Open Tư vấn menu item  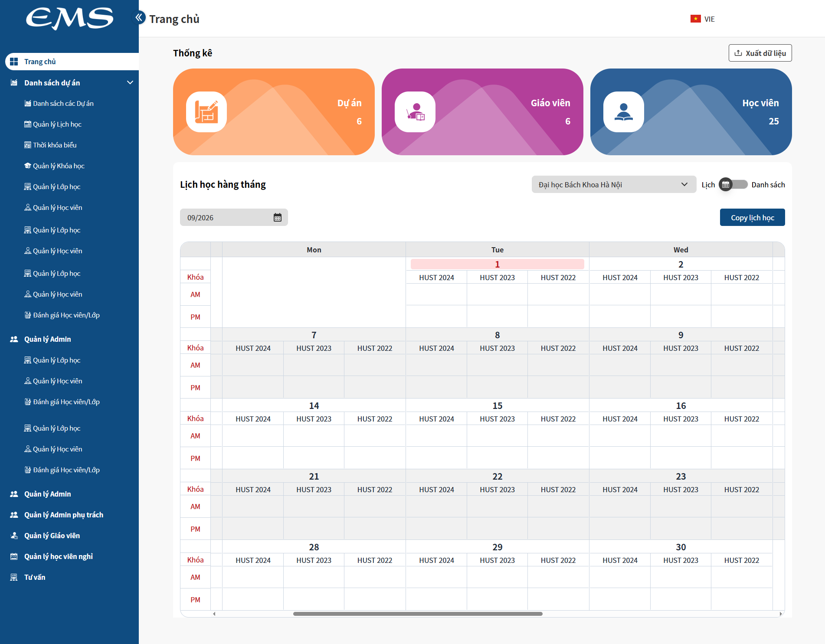point(35,577)
